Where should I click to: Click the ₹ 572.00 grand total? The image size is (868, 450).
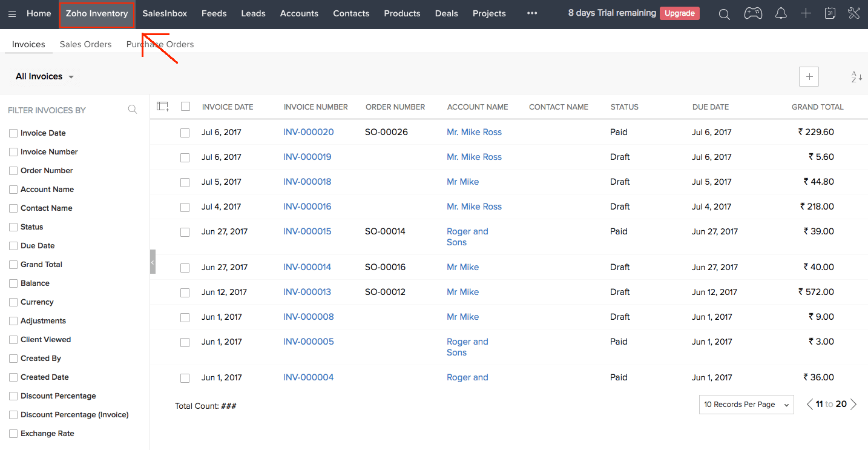(817, 292)
